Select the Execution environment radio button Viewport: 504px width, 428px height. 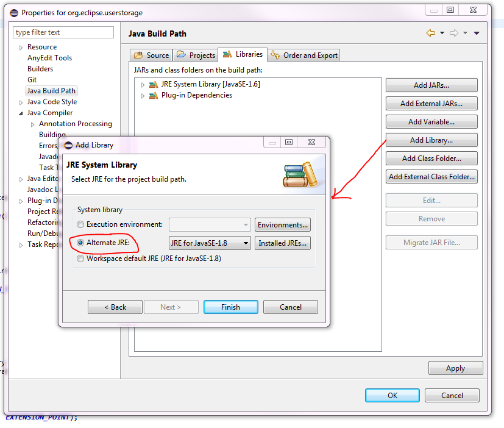pos(80,224)
